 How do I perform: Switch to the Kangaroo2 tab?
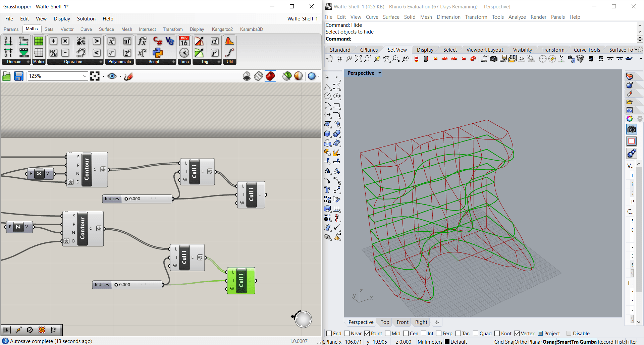point(222,29)
